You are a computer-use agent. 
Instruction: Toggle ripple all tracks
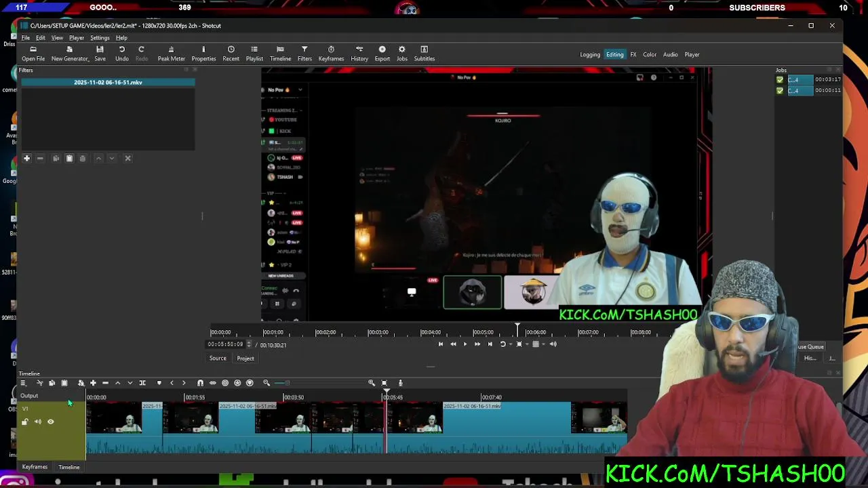(x=237, y=383)
